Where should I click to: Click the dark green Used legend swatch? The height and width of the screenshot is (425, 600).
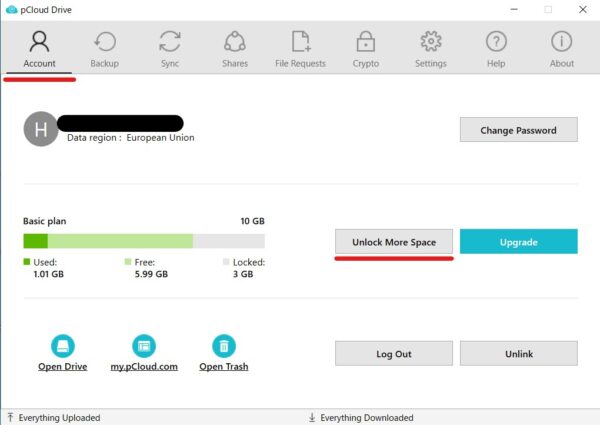coord(27,262)
